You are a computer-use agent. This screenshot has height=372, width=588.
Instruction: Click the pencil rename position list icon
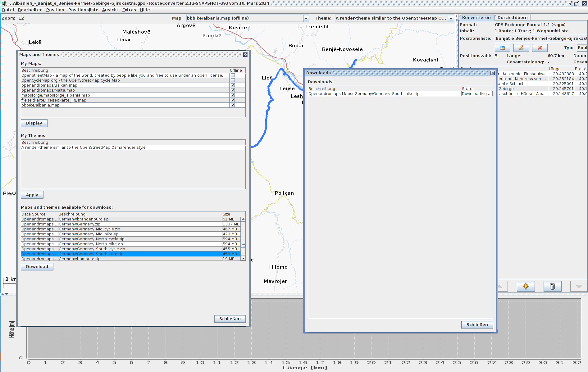click(x=521, y=48)
